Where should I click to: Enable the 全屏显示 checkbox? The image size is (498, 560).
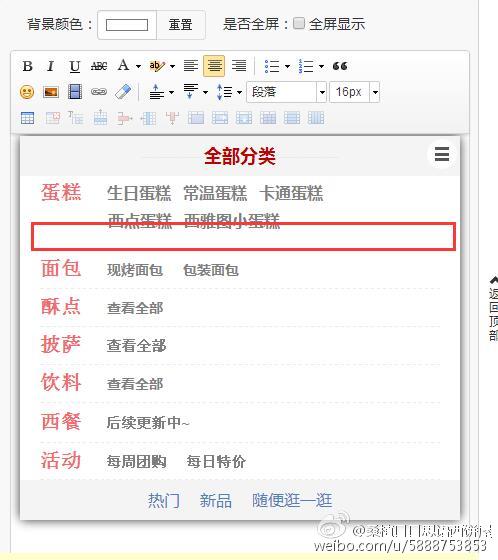point(299,24)
